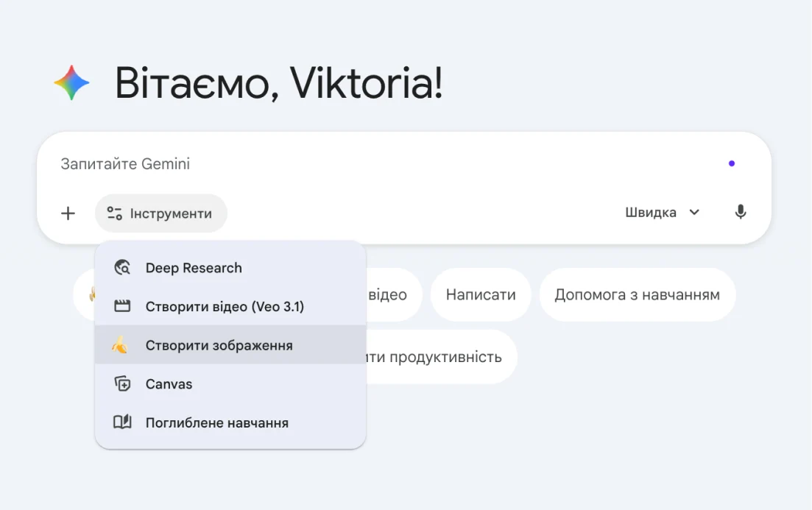
Task: Collapse the Інструменти tools menu
Action: coord(160,213)
